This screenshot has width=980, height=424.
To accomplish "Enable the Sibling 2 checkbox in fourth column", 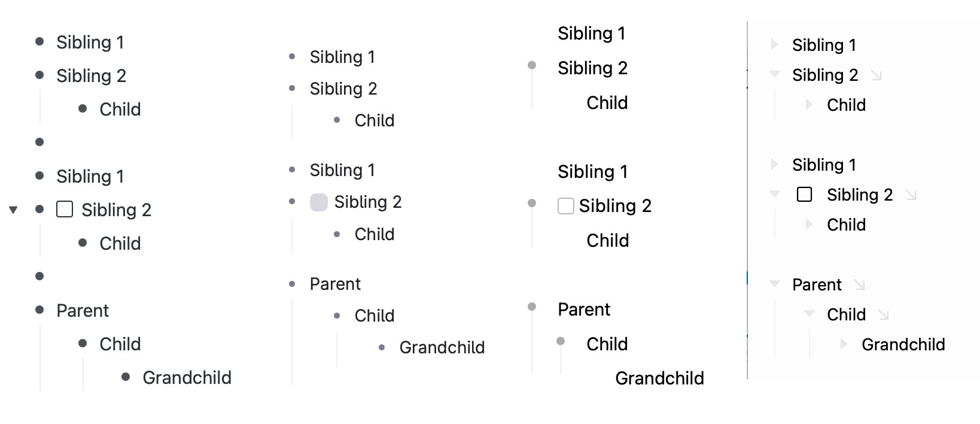I will click(x=805, y=195).
